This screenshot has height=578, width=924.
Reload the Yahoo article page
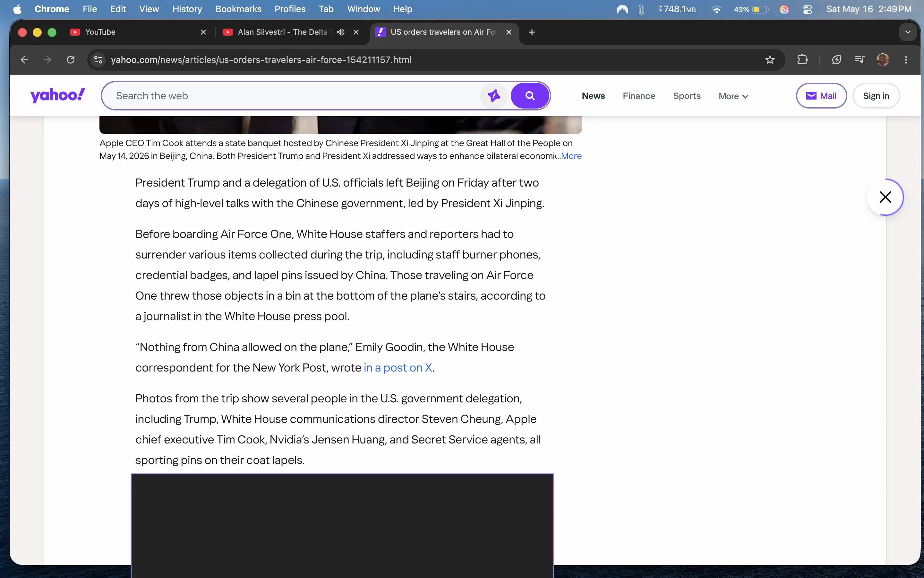click(71, 60)
